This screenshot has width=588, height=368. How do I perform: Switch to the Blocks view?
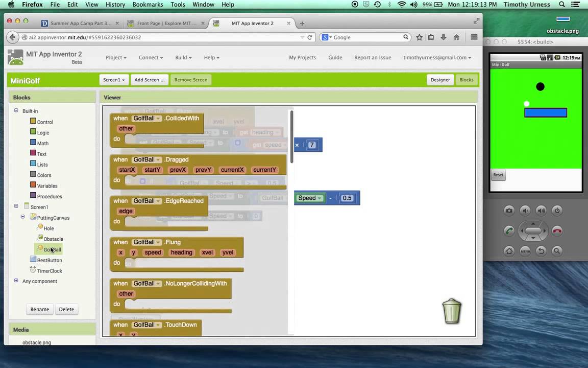click(466, 80)
